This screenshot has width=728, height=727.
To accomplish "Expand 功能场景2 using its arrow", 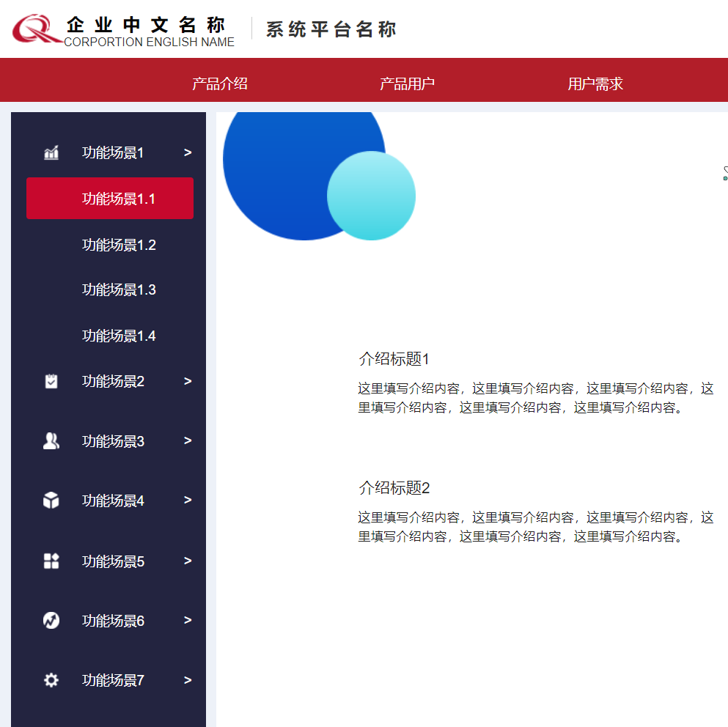I will click(x=188, y=381).
